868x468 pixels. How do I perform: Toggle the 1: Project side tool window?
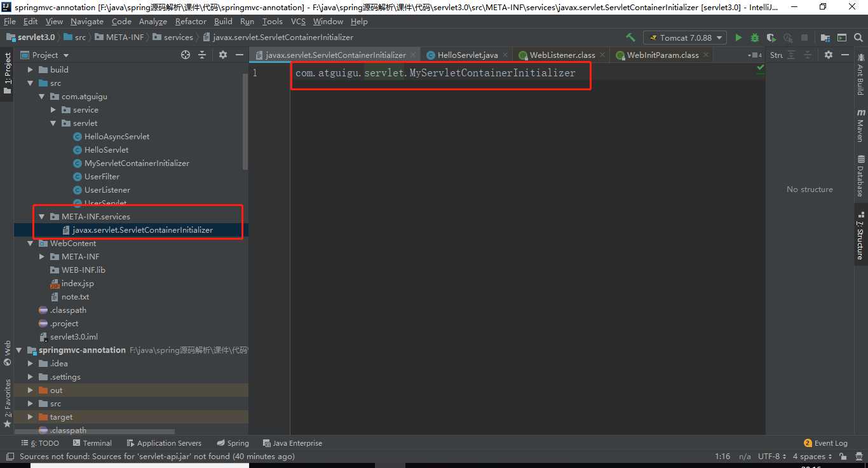[x=8, y=73]
